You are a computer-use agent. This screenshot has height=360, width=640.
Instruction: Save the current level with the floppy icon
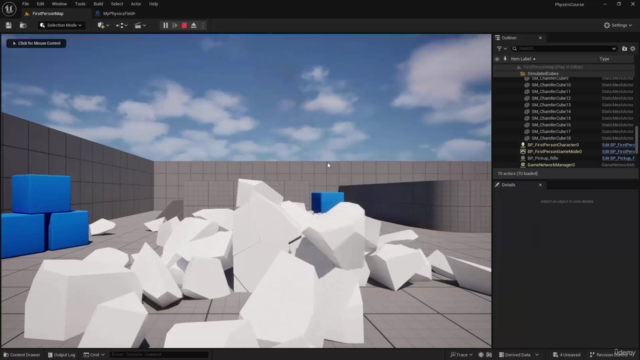[x=9, y=25]
